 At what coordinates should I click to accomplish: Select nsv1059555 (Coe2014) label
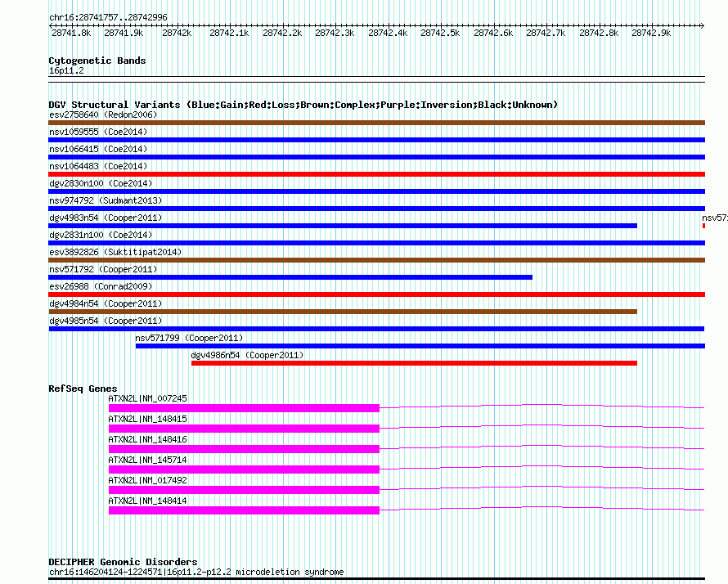[98, 132]
